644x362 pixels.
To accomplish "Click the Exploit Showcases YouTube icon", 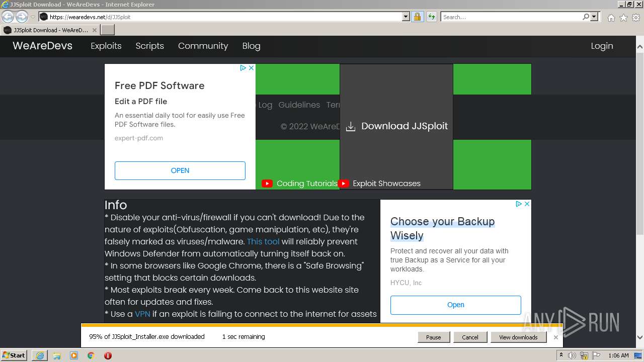I will (344, 184).
